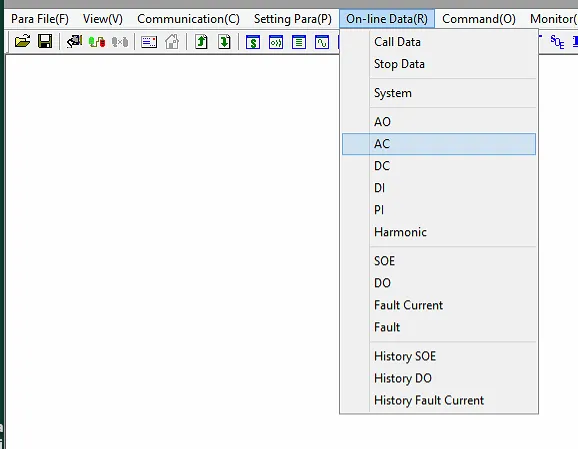578x449 pixels.
Task: Open the Setting Para(P) menu
Action: tap(293, 19)
